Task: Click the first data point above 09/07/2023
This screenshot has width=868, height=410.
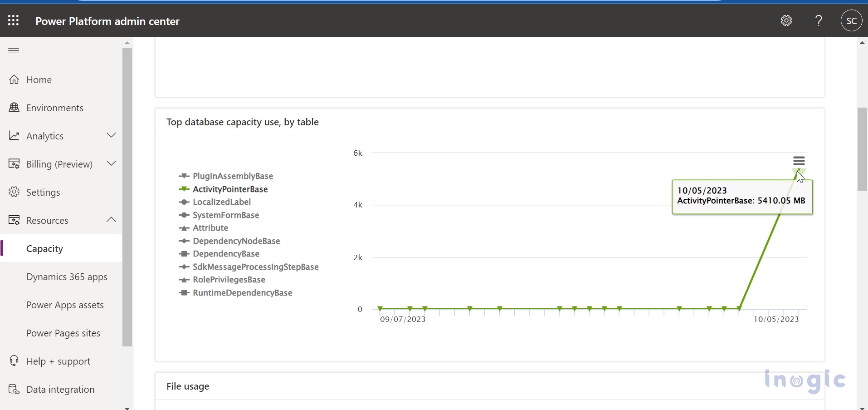Action: click(x=380, y=309)
